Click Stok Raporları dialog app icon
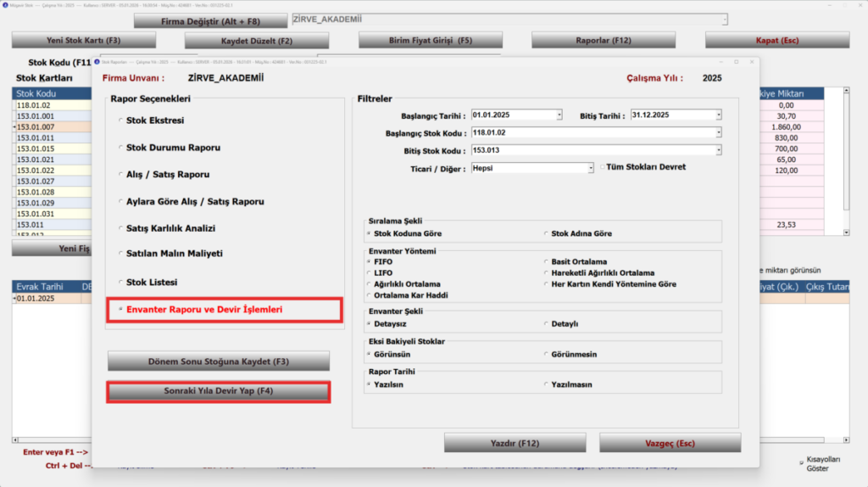 tap(97, 61)
